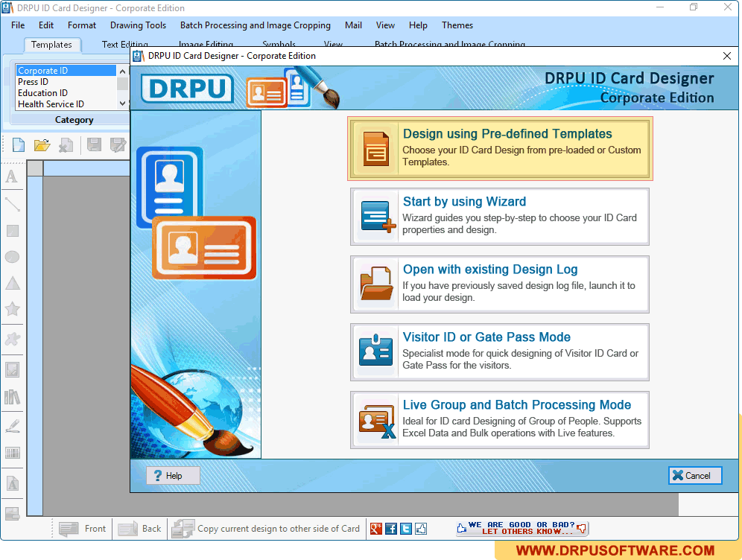Screen dimensions: 742x560
Task: Copy current design to other side of Card
Action: [x=266, y=529]
